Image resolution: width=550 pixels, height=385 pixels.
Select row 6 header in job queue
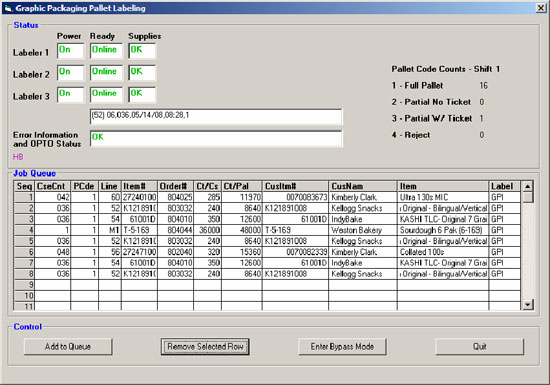[24, 252]
